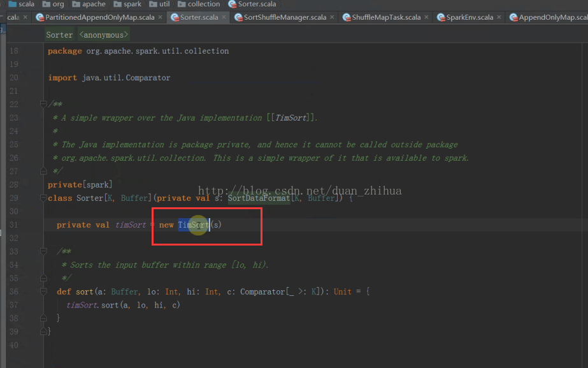This screenshot has width=588, height=368.
Task: Click the Unit return type on line 36
Action: pos(342,291)
